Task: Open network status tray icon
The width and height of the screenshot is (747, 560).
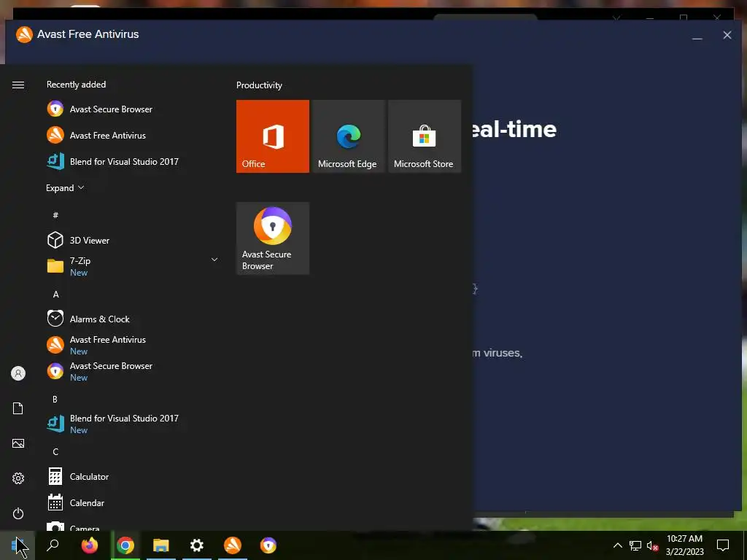Action: click(635, 545)
